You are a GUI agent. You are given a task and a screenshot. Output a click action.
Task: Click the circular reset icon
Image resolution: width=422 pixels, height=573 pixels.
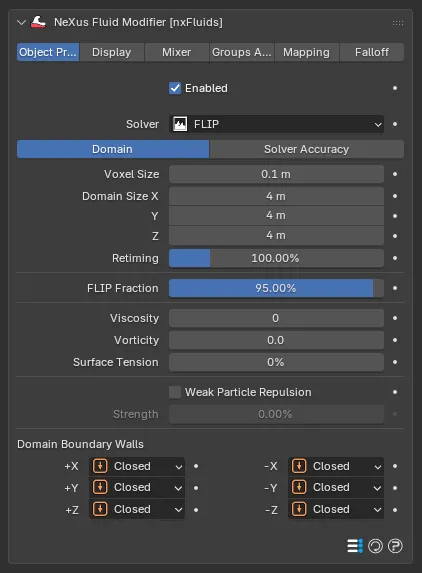click(375, 546)
